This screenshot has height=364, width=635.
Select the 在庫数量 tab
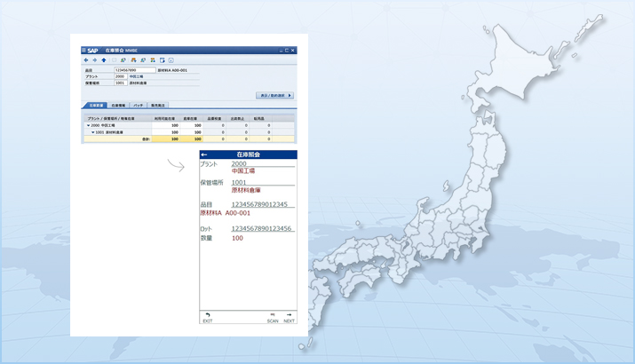point(93,105)
